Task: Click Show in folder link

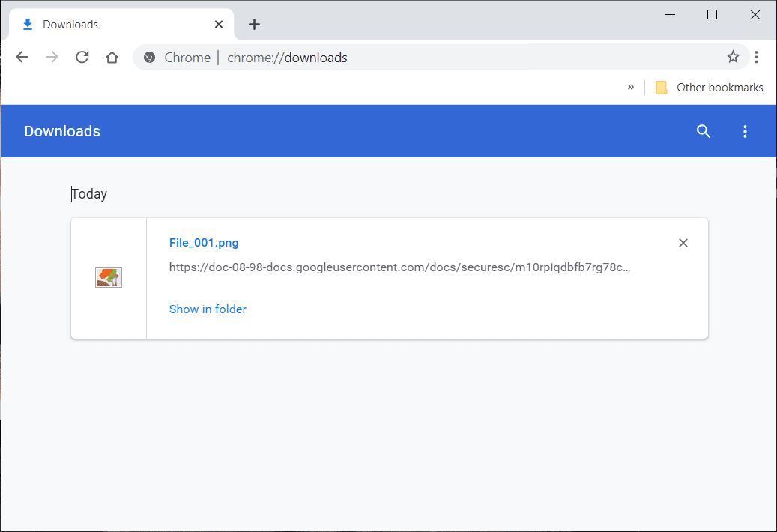Action: (208, 309)
